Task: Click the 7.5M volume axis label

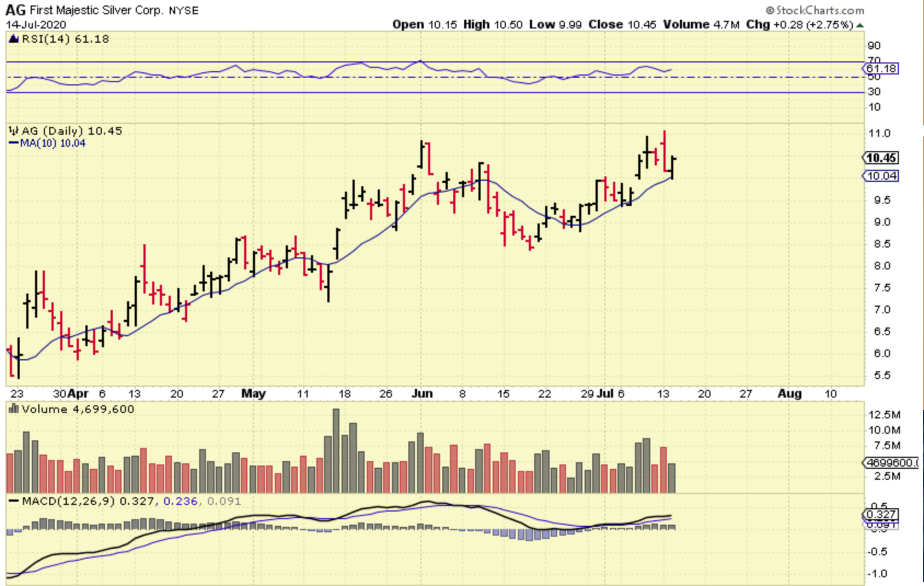Action: [887, 445]
